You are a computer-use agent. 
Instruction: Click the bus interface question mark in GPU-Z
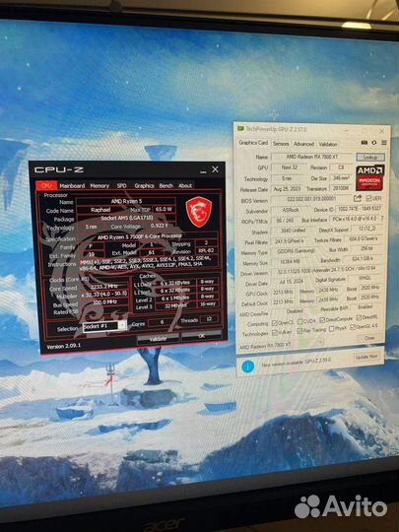(x=382, y=219)
